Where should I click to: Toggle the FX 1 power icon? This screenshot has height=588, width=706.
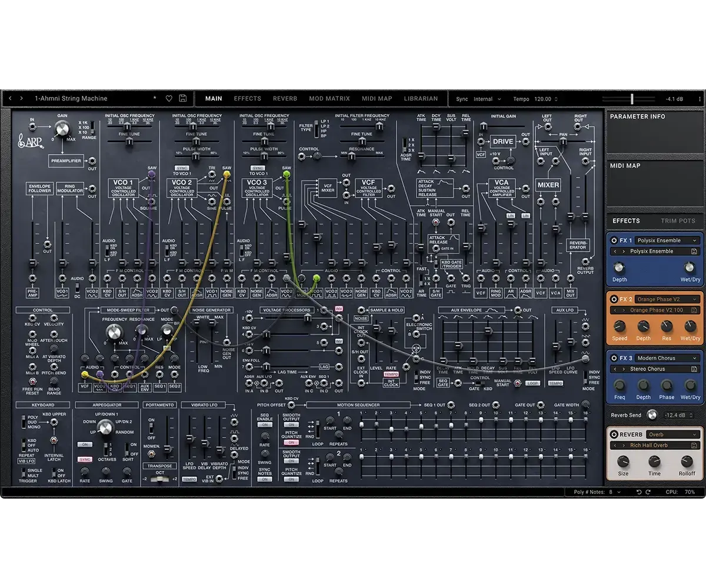pyautogui.click(x=614, y=240)
